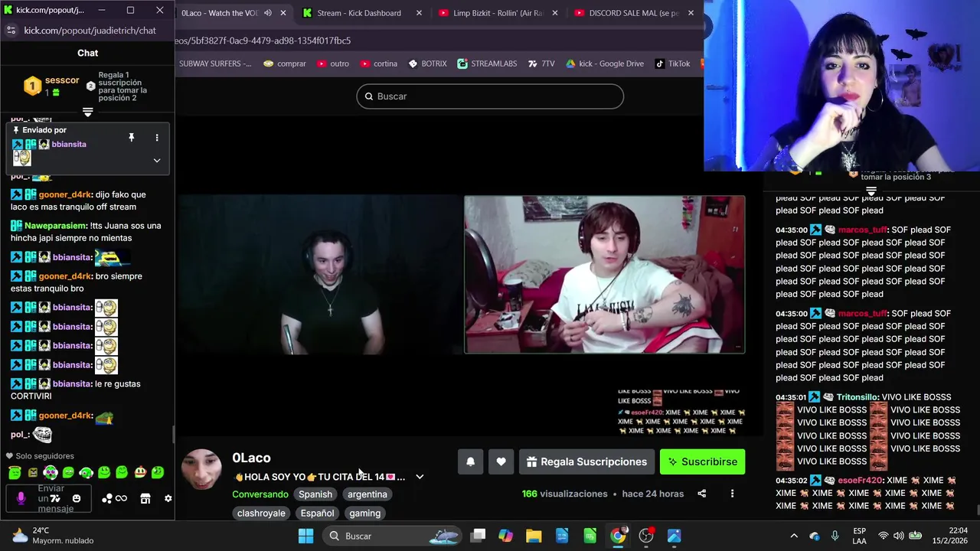This screenshot has height=551, width=980.
Task: Click the 0Laco channel name
Action: point(251,458)
